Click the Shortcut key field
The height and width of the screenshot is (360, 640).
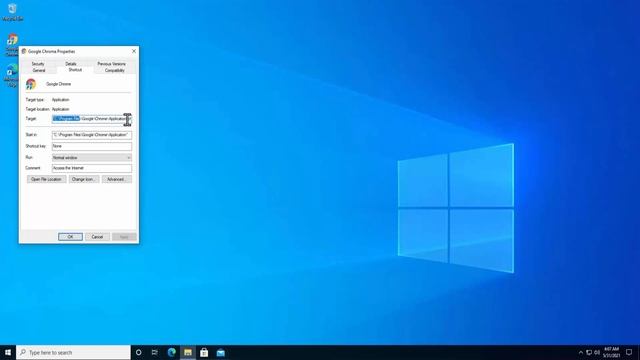(92, 146)
